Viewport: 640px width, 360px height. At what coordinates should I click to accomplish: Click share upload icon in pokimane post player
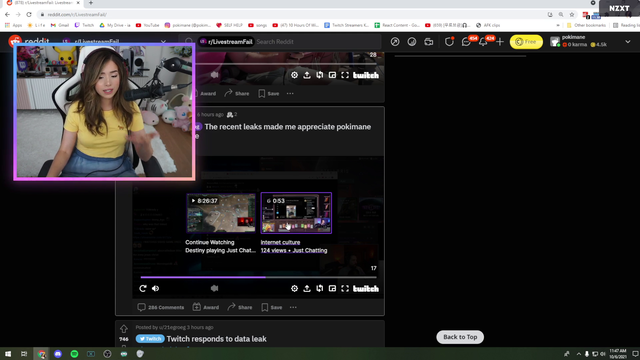pos(307,289)
